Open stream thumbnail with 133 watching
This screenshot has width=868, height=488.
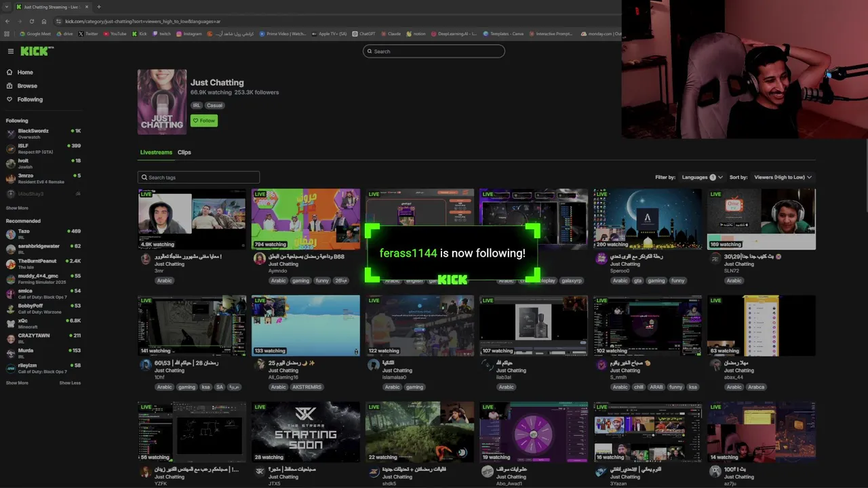coord(306,325)
